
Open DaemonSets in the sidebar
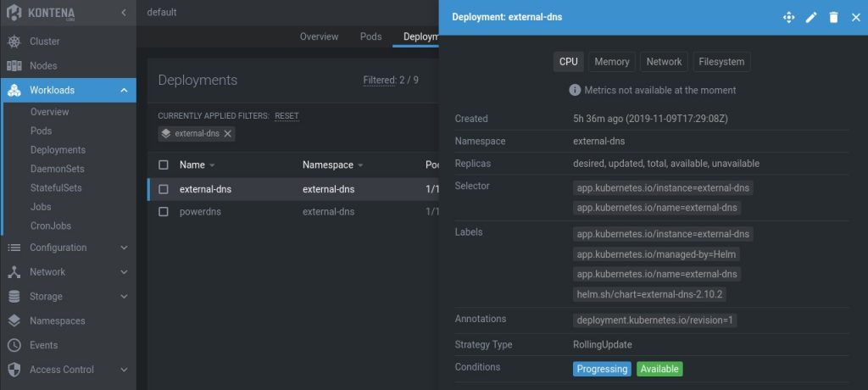58,169
